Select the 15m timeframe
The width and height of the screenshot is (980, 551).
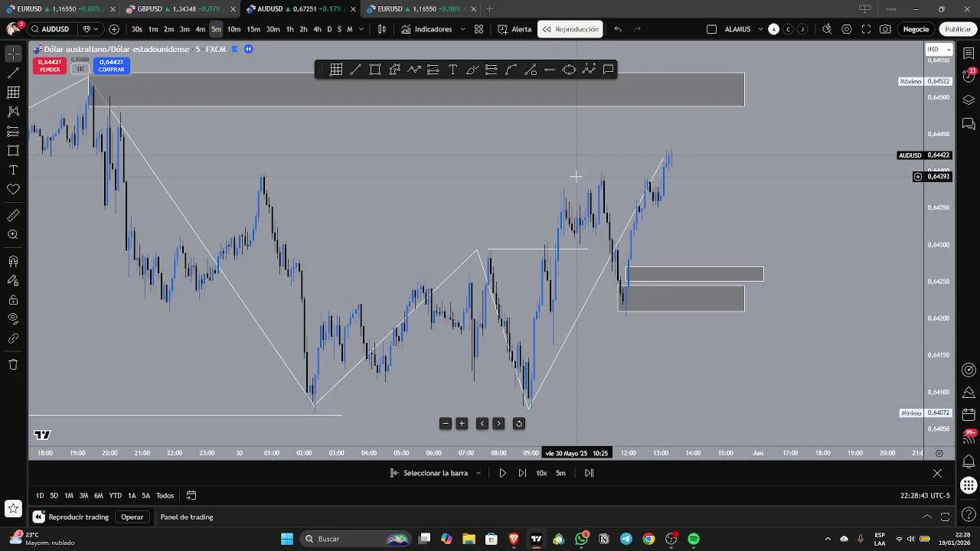tap(253, 29)
